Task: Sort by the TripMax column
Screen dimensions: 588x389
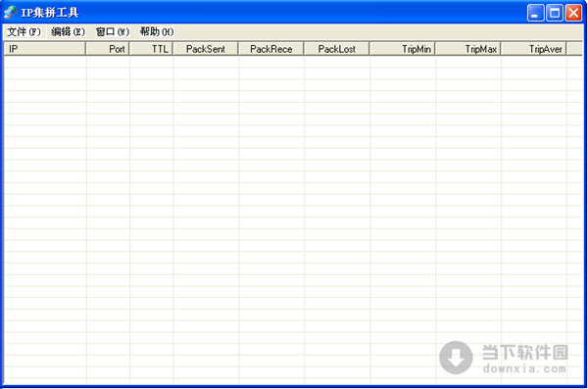Action: pos(468,49)
